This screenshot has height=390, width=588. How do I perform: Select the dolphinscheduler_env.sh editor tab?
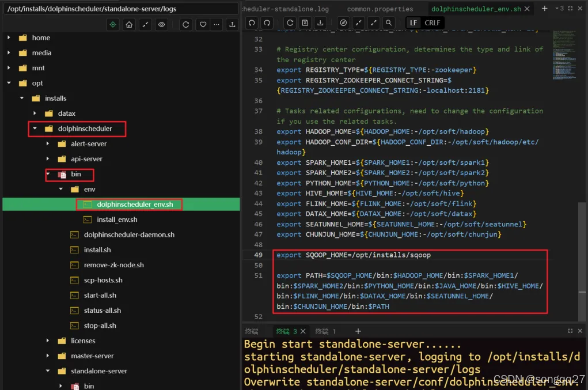click(x=476, y=9)
